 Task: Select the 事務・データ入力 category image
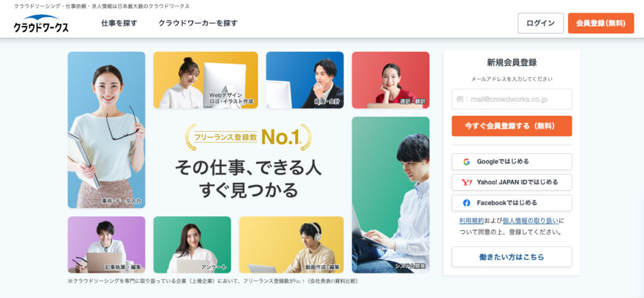point(106,130)
